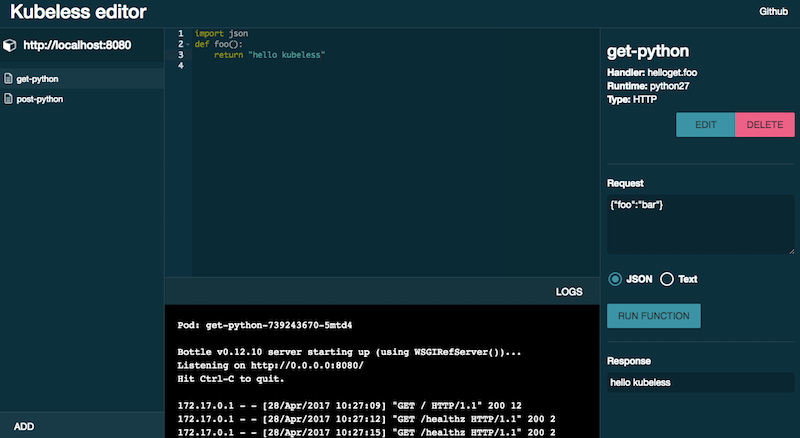Click the Request label
This screenshot has height=438, width=800.
click(625, 183)
